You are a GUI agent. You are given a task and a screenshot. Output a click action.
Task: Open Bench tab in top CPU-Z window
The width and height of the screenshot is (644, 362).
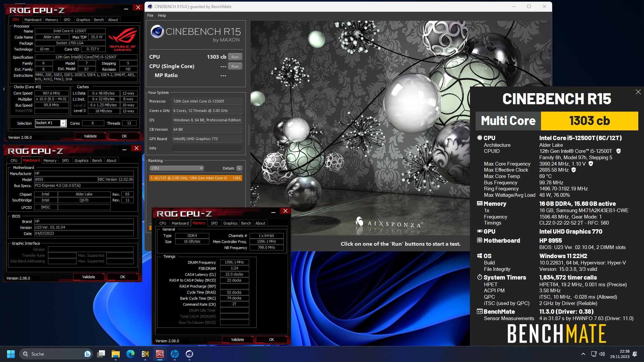(99, 20)
